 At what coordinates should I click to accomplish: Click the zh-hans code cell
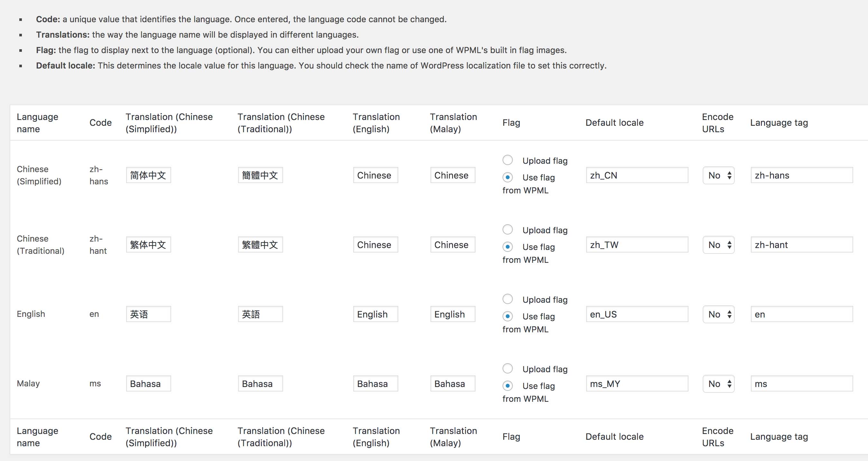[x=99, y=175]
